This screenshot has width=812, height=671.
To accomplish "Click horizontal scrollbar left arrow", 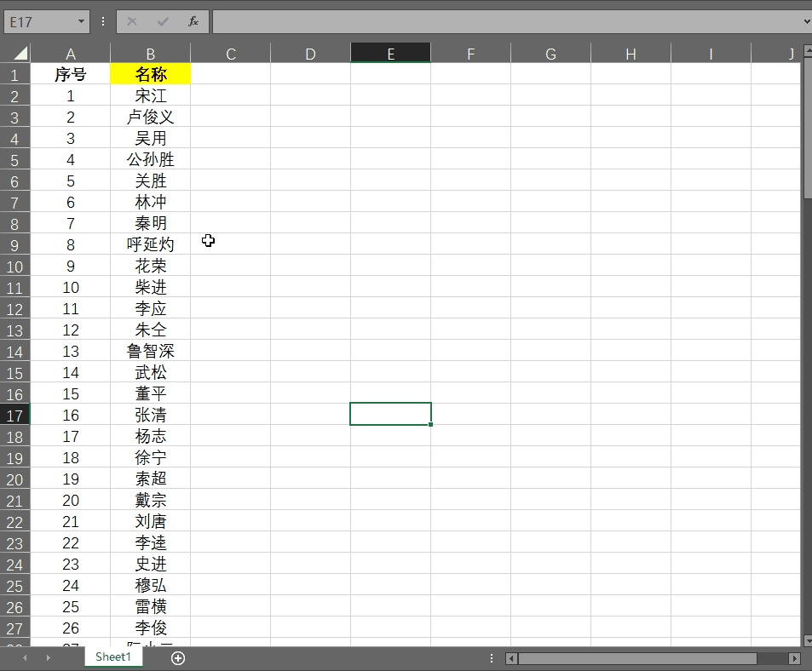I will [x=511, y=658].
